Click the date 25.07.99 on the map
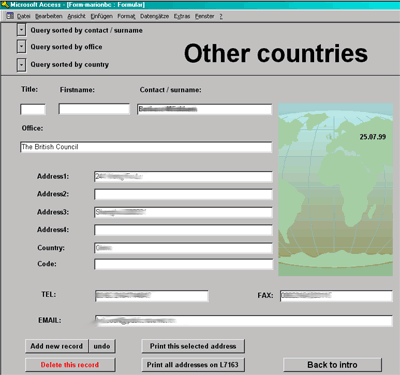Screen dimensions: 400x375 373,137
